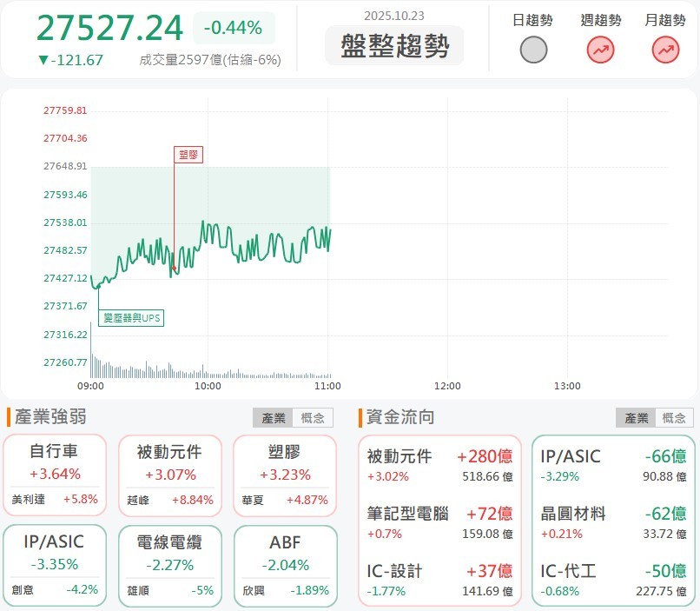Switch to 概念 tab in 產業強弱 section
This screenshot has width=700, height=611.
click(x=312, y=417)
